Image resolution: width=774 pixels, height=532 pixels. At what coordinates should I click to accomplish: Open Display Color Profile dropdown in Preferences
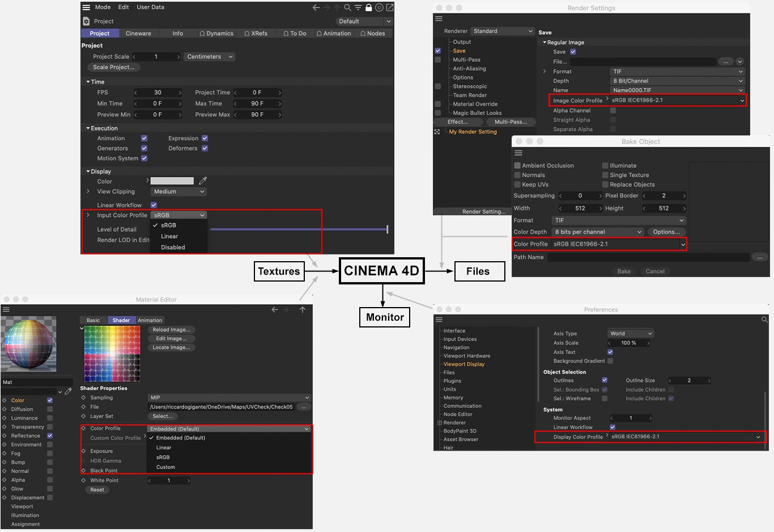[x=686, y=437]
